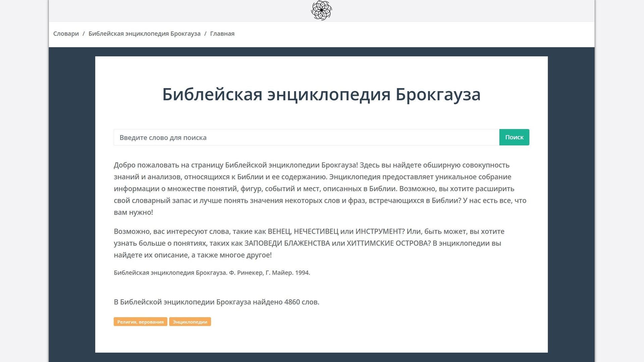Click the paragraph starting Добро пожаловать на страницу
This screenshot has width=644, height=362.
tap(320, 189)
